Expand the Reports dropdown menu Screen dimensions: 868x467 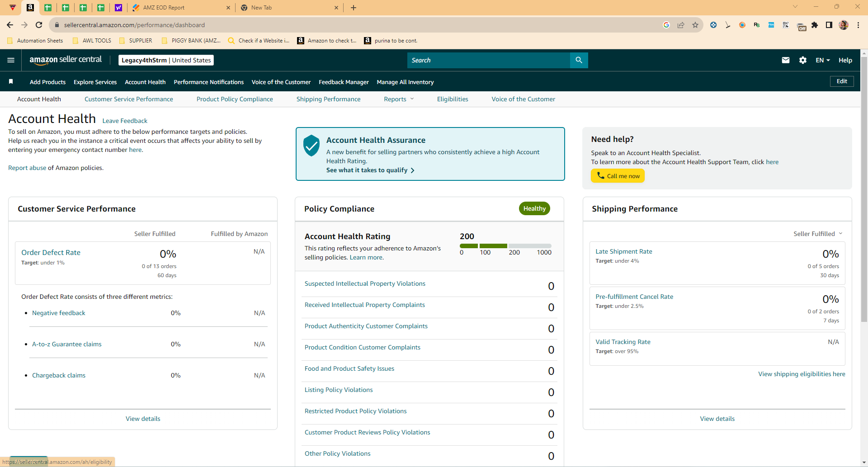tap(399, 99)
